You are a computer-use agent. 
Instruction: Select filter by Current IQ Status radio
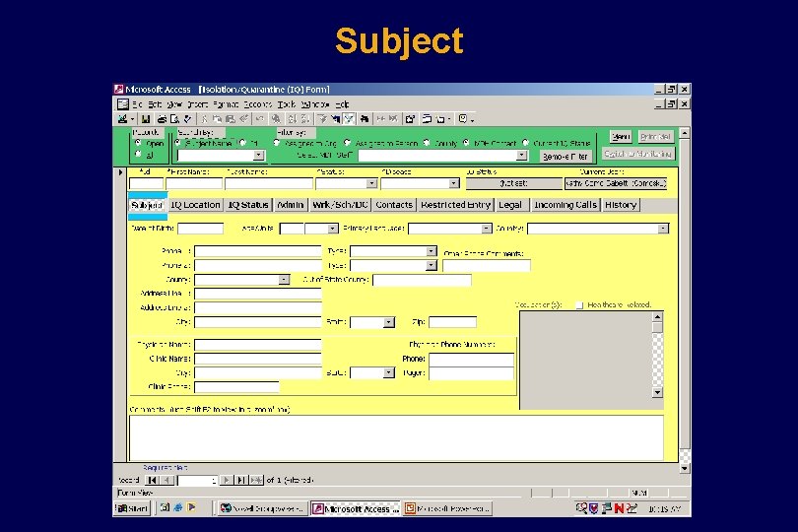click(x=526, y=143)
